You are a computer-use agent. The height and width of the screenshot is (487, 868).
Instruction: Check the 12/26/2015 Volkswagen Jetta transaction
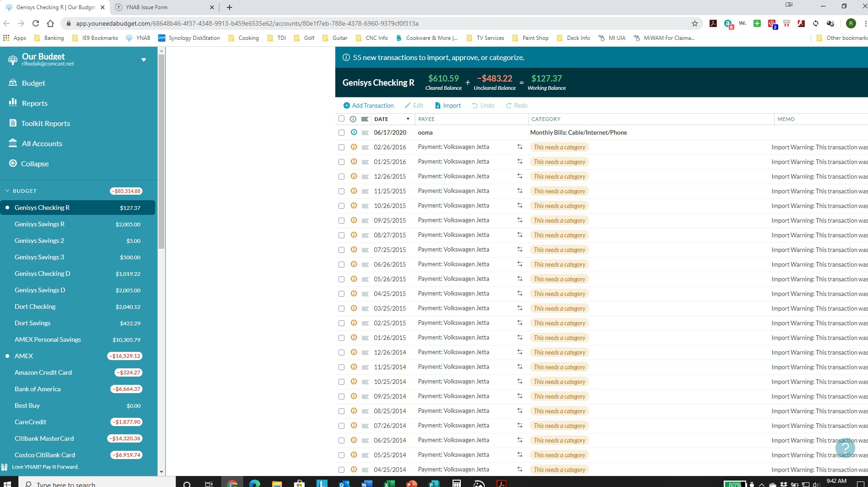(341, 176)
